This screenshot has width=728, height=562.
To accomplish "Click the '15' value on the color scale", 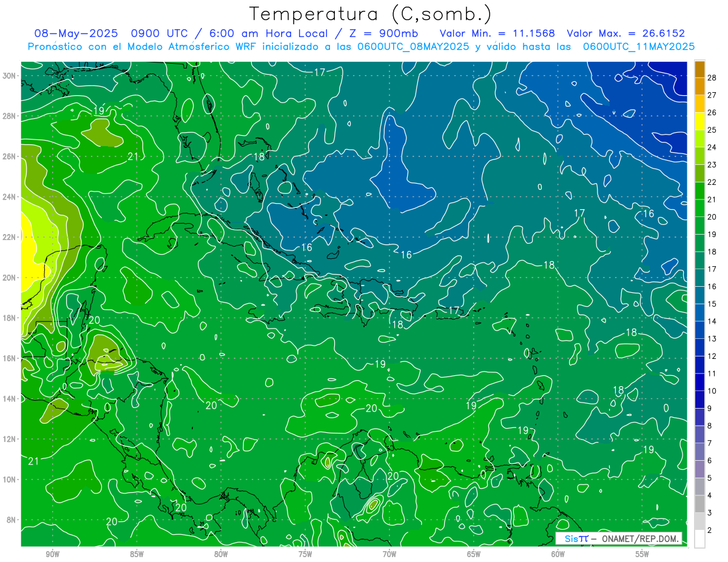I will pos(712,304).
